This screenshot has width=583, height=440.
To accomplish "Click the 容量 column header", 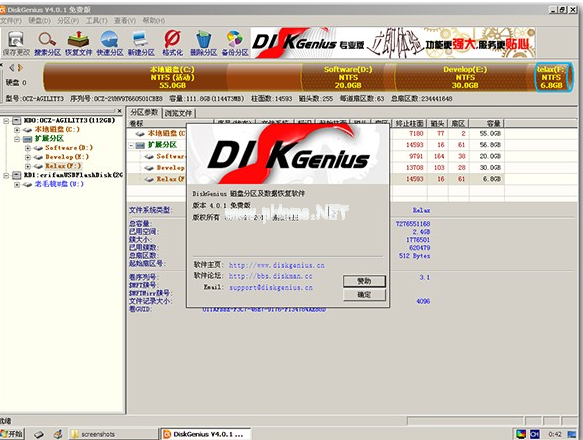I will (x=487, y=123).
